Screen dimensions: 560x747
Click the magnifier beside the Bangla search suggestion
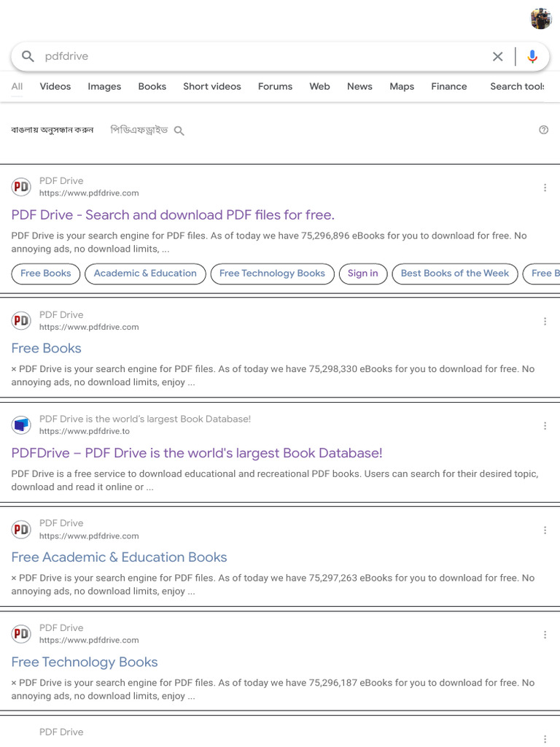tap(179, 131)
